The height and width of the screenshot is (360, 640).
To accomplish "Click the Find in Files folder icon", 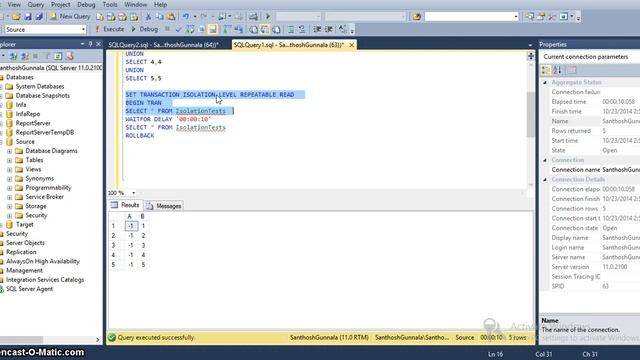I will 416,16.
